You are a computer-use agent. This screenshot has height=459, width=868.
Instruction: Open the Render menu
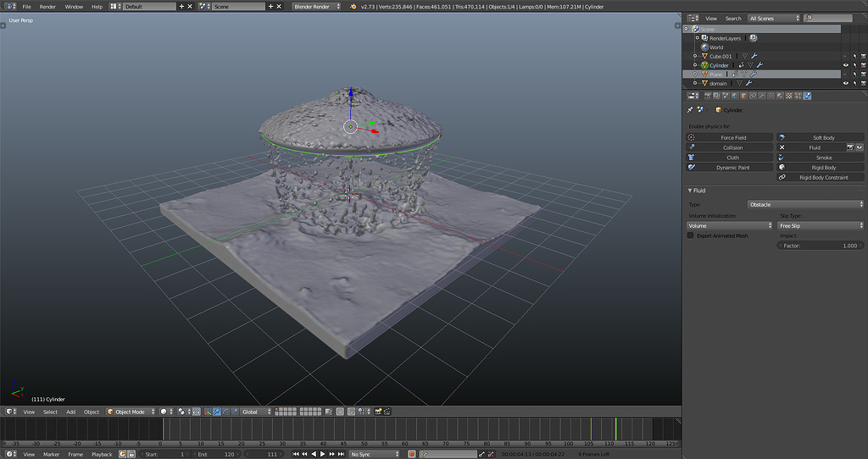[x=47, y=7]
